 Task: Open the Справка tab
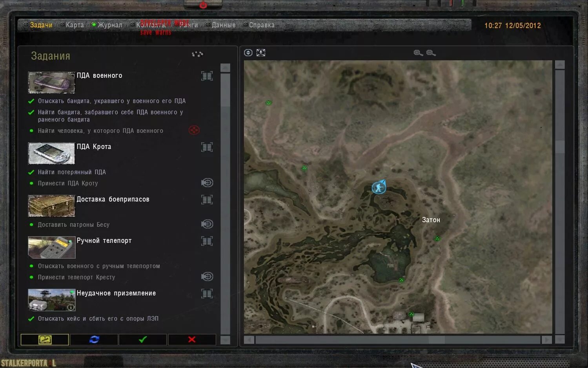coord(262,25)
